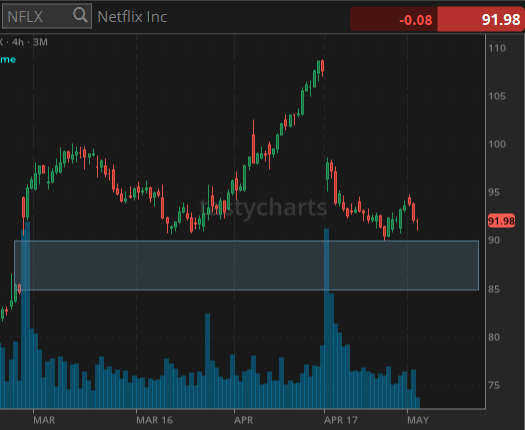Click the 110 price axis label
The height and width of the screenshot is (430, 525).
pyautogui.click(x=497, y=48)
